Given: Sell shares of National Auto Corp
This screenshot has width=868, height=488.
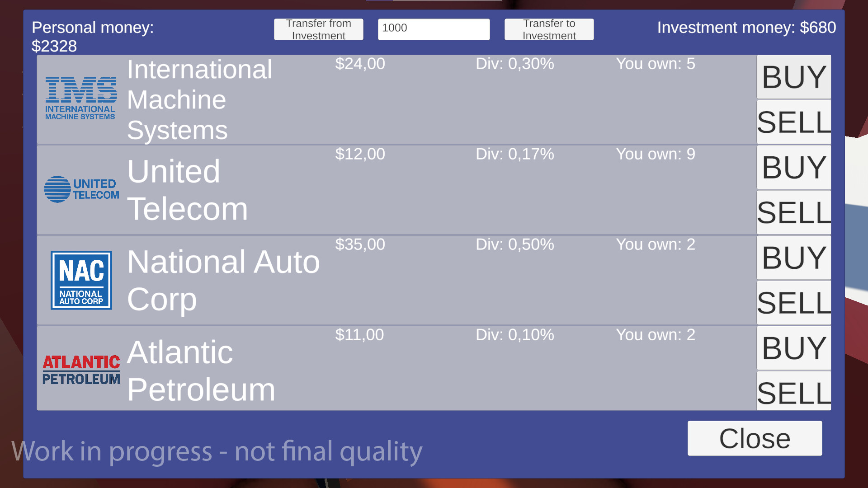Looking at the screenshot, I should (793, 303).
